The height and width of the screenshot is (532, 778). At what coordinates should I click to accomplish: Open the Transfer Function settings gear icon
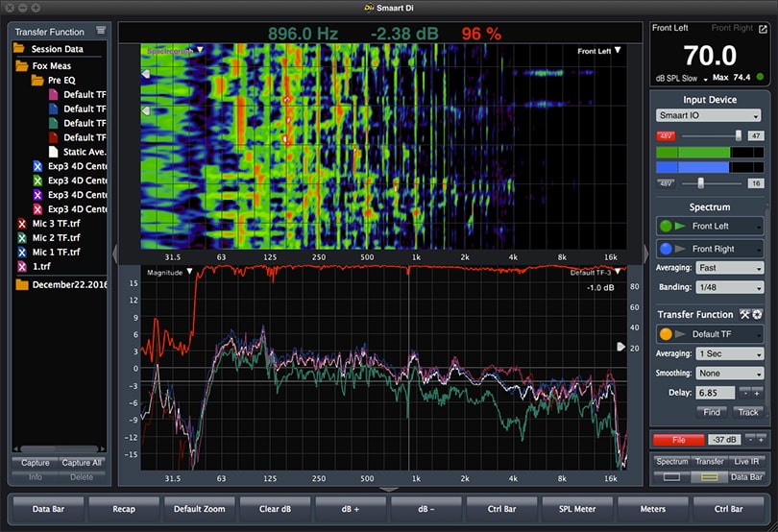tap(757, 314)
